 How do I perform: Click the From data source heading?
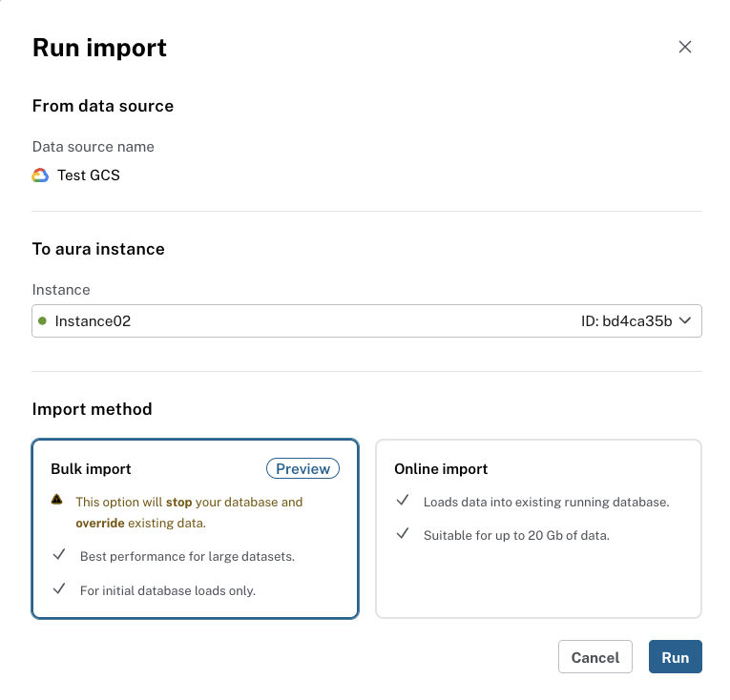(103, 106)
